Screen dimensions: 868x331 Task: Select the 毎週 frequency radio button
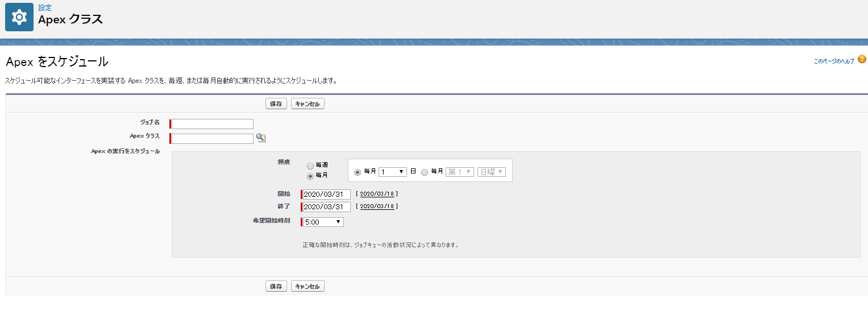point(310,166)
